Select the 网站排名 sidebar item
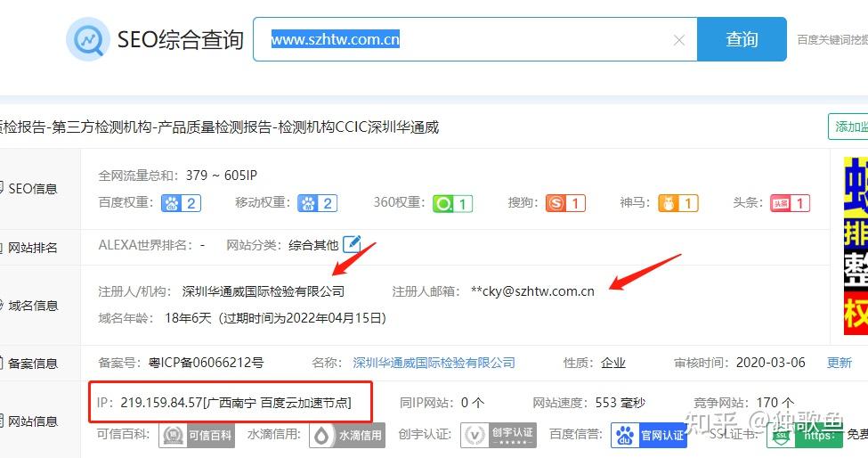The height and width of the screenshot is (458, 868). tap(33, 248)
